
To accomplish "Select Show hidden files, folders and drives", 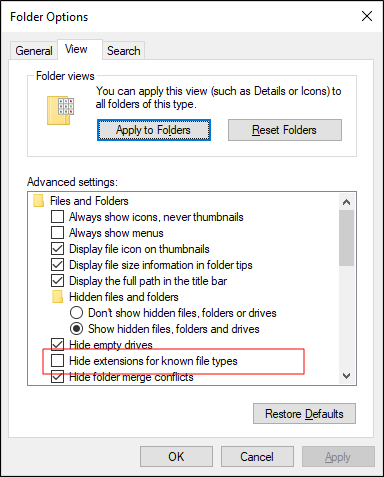I will [76, 329].
